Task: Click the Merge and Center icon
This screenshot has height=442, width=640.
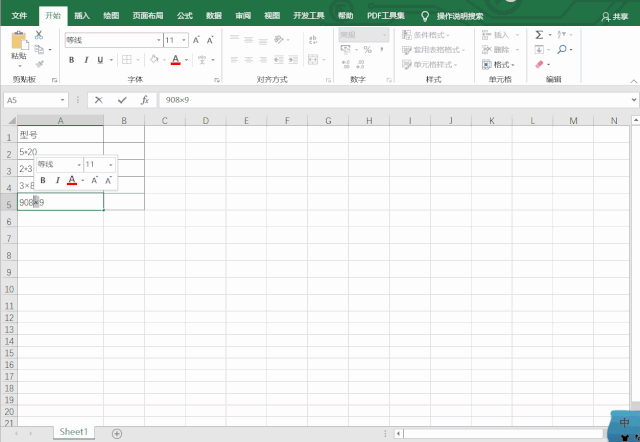Action: (x=313, y=60)
